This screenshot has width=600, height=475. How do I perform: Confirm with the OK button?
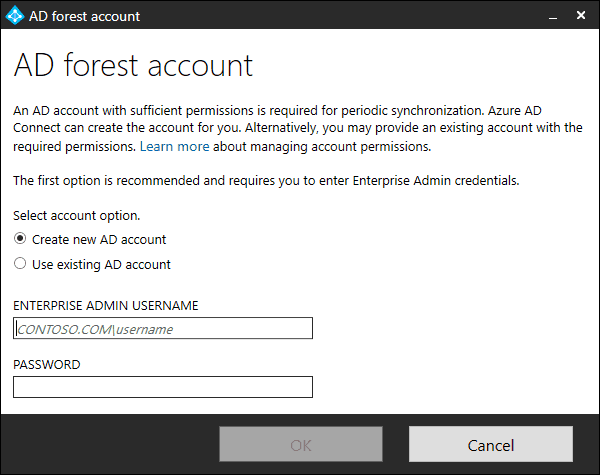tap(301, 444)
